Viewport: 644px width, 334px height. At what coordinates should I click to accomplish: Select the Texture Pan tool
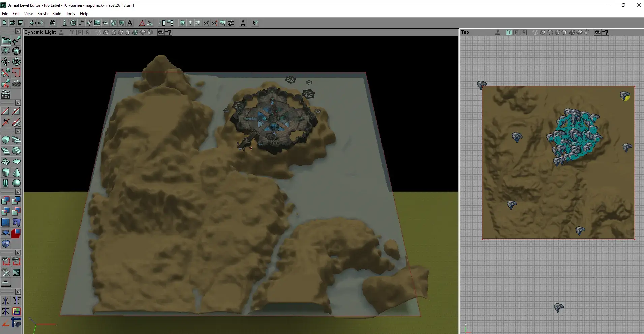point(6,62)
